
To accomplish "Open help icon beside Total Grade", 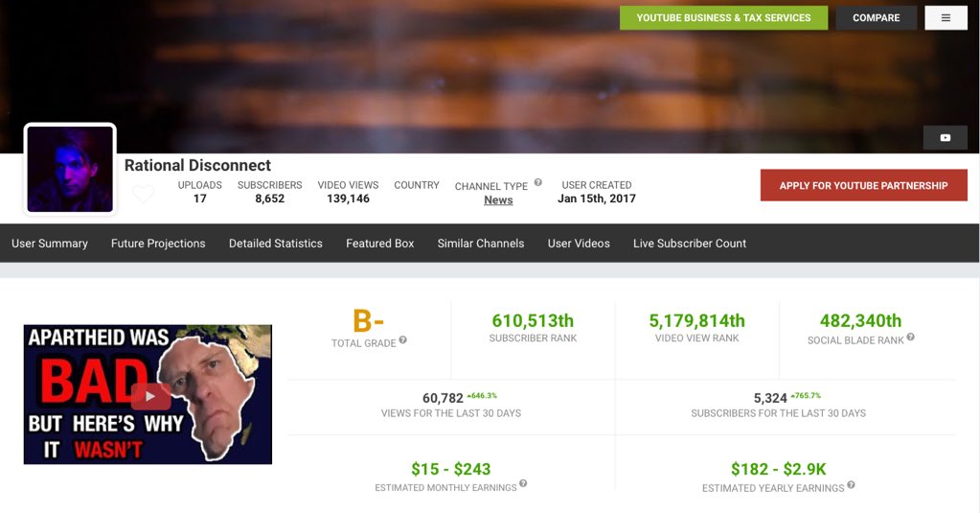I will click(x=403, y=339).
